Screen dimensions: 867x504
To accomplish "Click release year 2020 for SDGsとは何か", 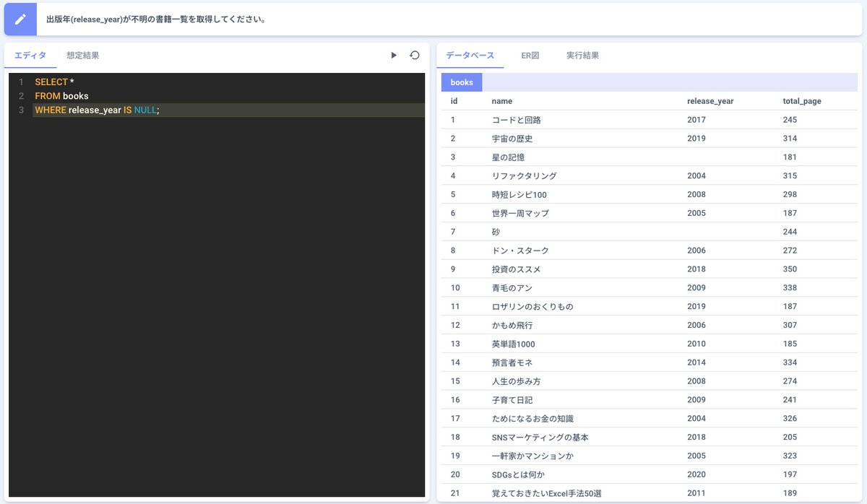I will click(696, 474).
